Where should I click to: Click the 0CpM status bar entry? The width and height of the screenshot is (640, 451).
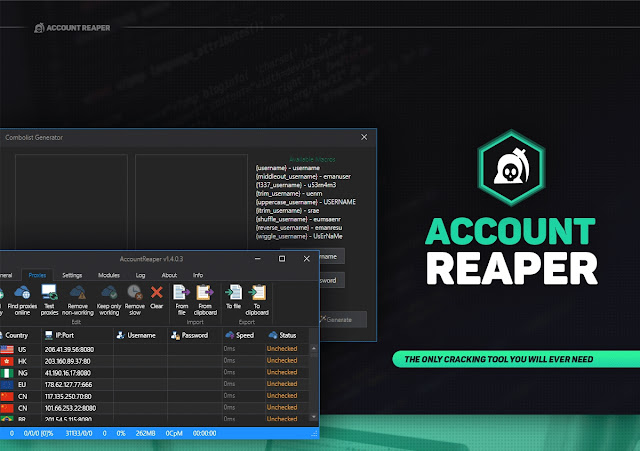174,433
